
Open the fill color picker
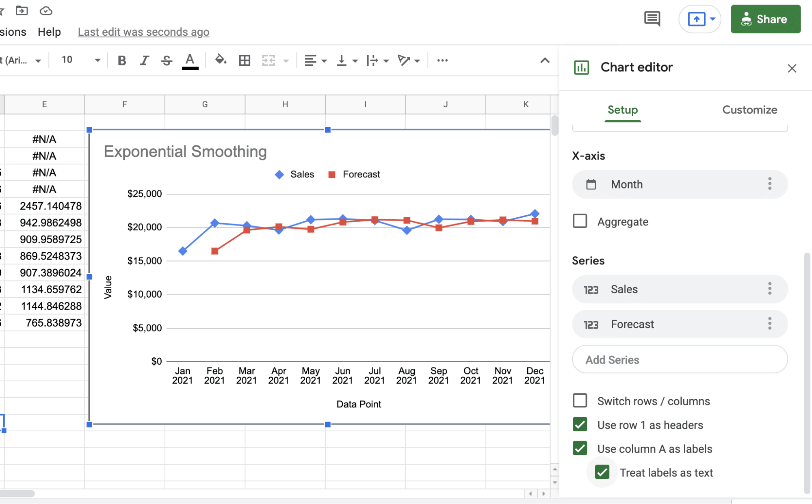coord(220,60)
